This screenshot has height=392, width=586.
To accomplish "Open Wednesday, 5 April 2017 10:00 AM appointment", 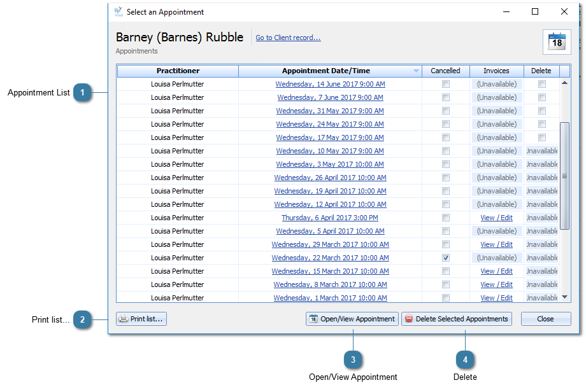I will click(x=331, y=231).
